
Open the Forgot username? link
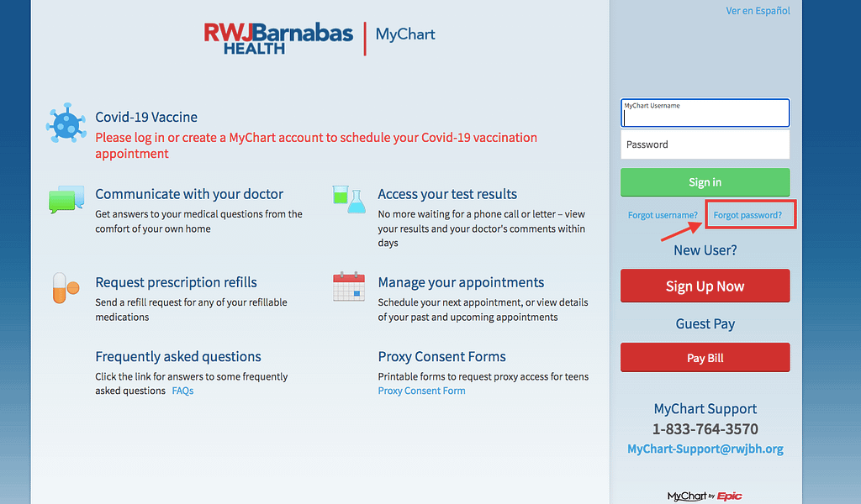click(663, 215)
